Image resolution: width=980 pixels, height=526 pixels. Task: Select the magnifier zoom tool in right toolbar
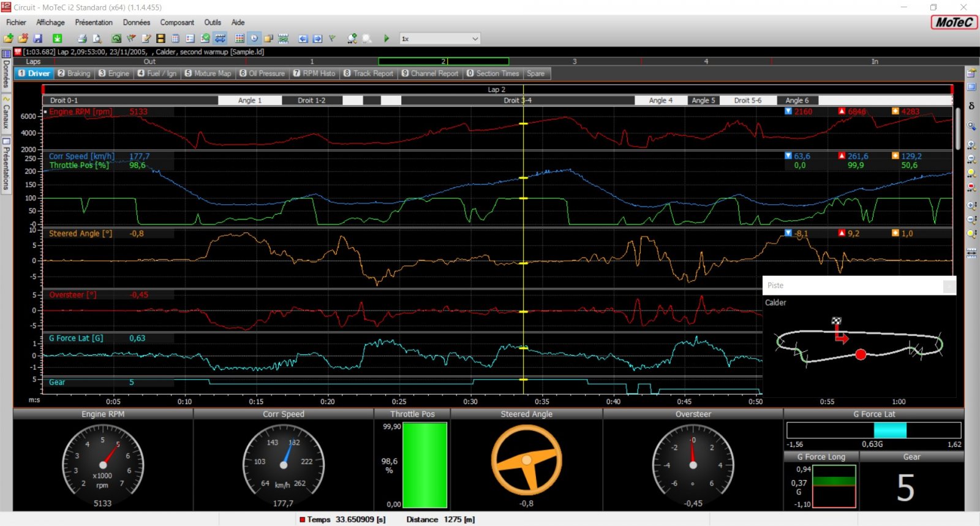pyautogui.click(x=971, y=126)
